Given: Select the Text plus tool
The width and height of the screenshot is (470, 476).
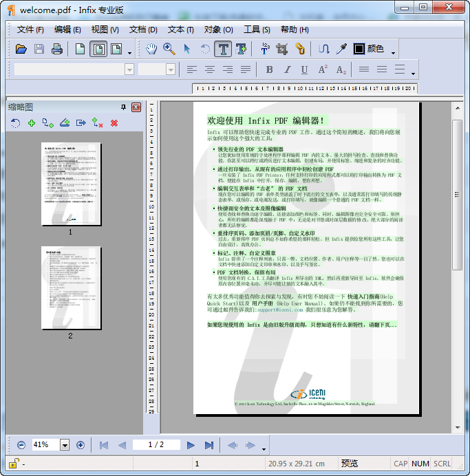Looking at the screenshot, I should (x=242, y=49).
